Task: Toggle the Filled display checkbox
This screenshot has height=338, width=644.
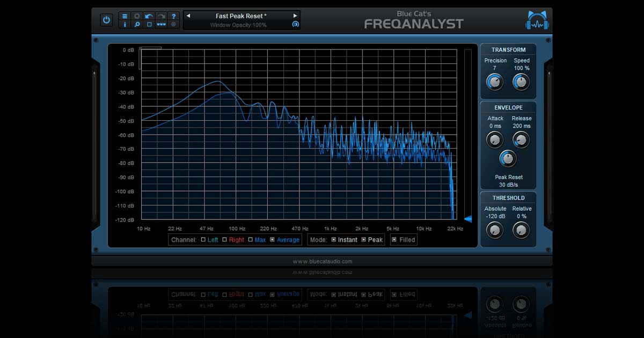Action: 394,240
